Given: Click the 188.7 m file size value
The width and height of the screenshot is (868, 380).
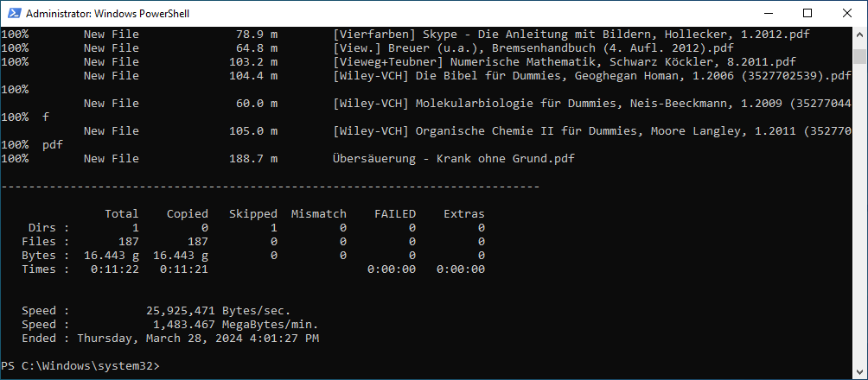Looking at the screenshot, I should (x=252, y=159).
